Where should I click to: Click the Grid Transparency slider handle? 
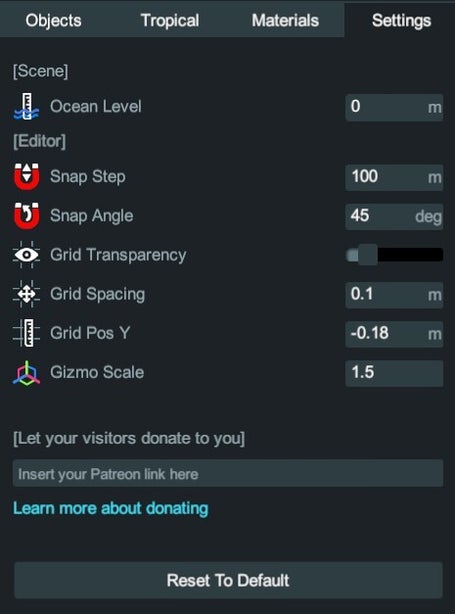(367, 255)
